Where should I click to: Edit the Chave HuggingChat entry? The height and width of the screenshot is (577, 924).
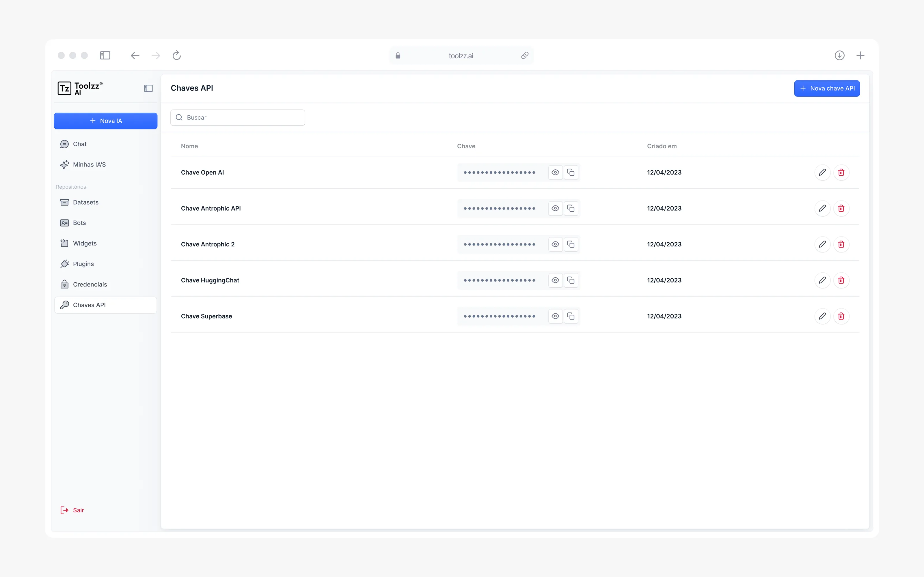coord(822,280)
